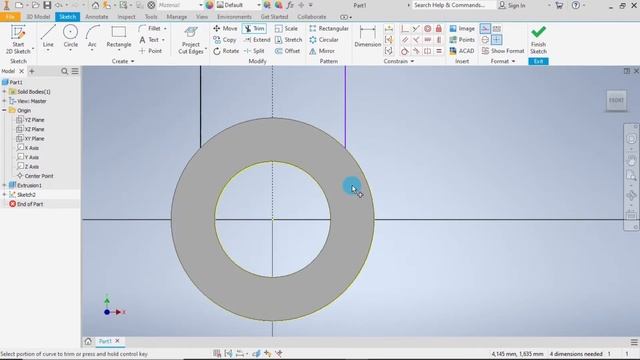The height and width of the screenshot is (360, 640).
Task: Switch to 3D Model tab
Action: pos(38,17)
